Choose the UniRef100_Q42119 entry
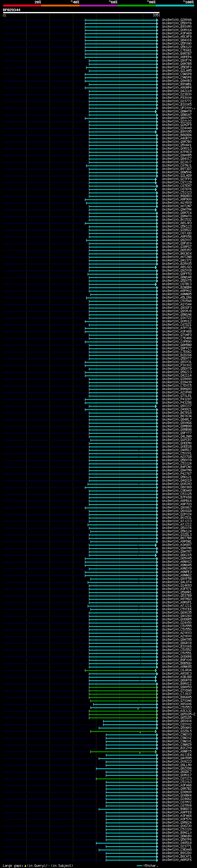197x868 pixels. 177,91
